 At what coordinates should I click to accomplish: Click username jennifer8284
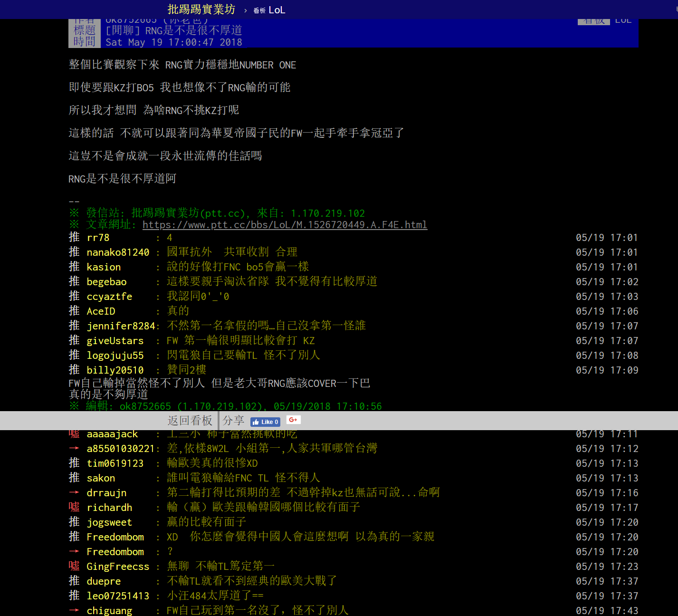point(121,326)
